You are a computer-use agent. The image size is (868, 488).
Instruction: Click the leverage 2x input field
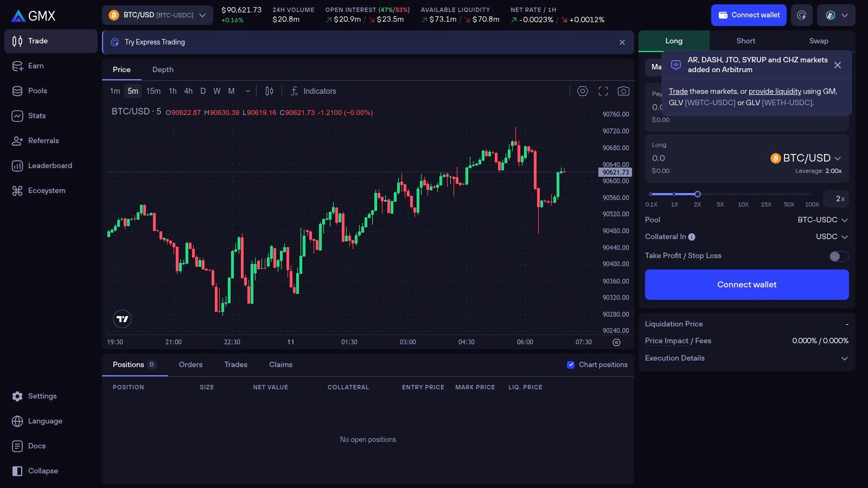click(x=836, y=199)
